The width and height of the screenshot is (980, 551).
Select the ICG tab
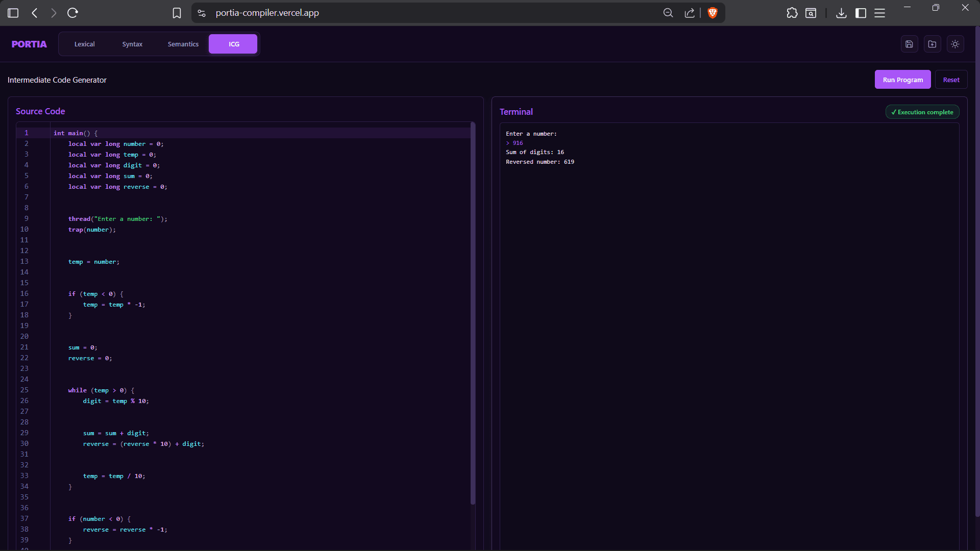(233, 44)
